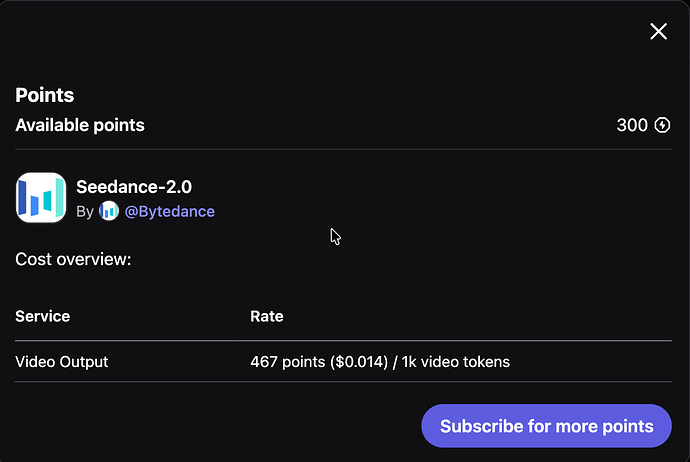Viewport: 690px width, 462px height.
Task: Click the Rate column header
Action: [267, 316]
